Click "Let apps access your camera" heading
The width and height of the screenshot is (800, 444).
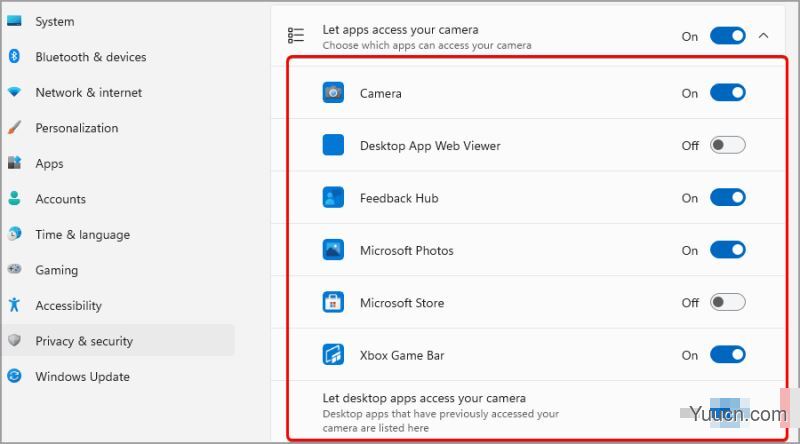point(401,30)
